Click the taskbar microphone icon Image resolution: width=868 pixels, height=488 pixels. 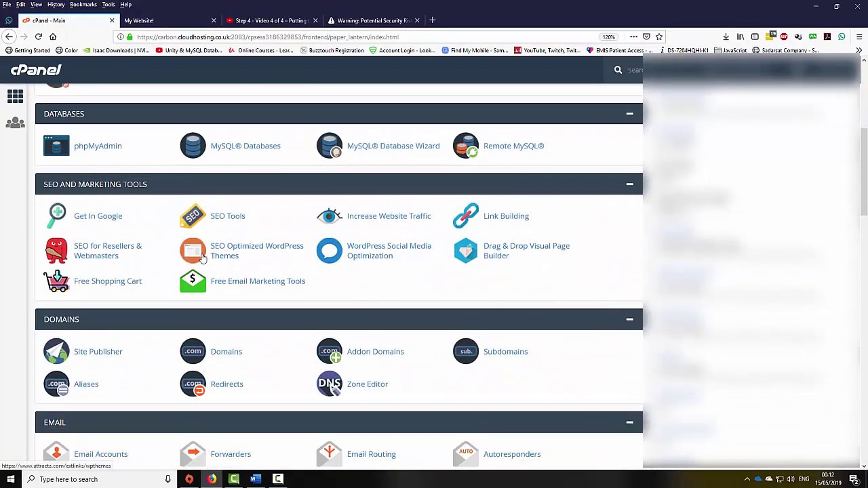[x=167, y=479]
